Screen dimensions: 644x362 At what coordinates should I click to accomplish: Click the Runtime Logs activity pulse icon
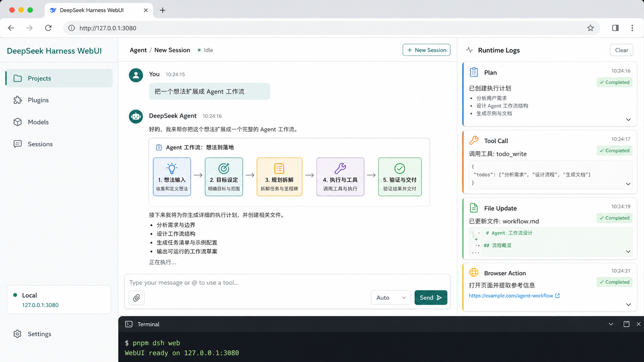(469, 50)
